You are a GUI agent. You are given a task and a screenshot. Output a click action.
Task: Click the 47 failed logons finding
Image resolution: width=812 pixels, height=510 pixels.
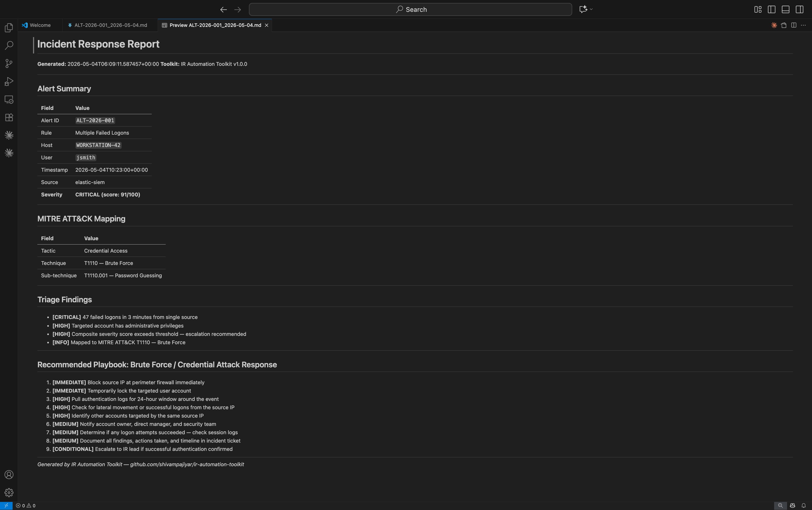pos(125,317)
